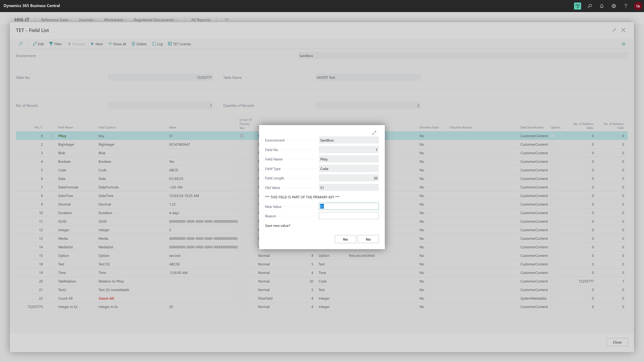Confirm saving with the Yes button
This screenshot has height=362, width=644.
tap(345, 239)
